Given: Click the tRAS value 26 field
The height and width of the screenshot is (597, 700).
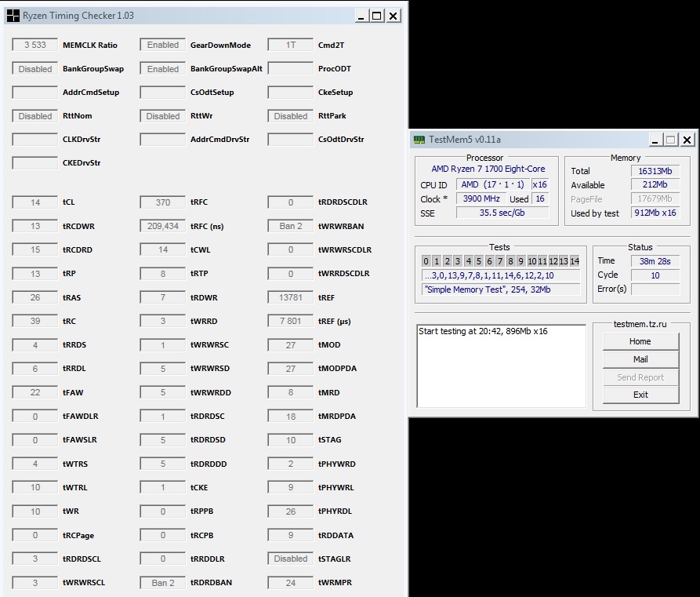Looking at the screenshot, I should click(x=34, y=297).
